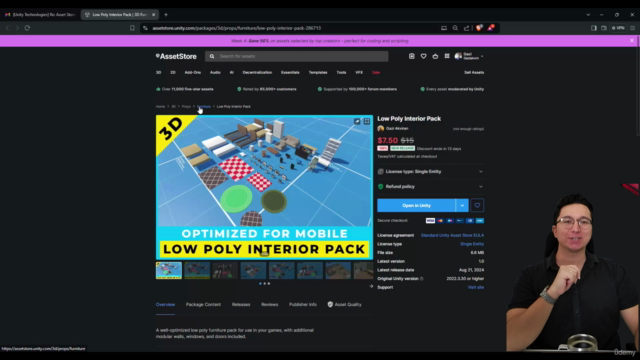Click the main Low Poly Interior Pack preview image
Image resolution: width=640 pixels, height=360 pixels.
pos(264,187)
